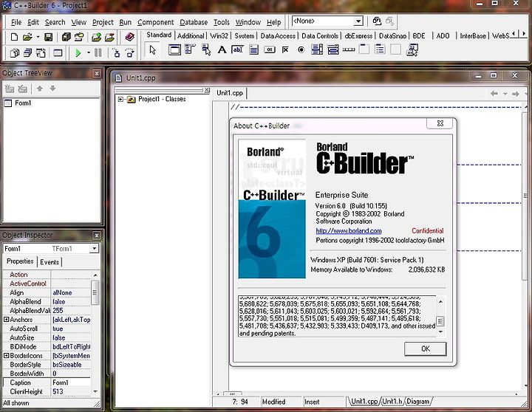This screenshot has width=532, height=412.
Task: Click the Open file folder icon
Action: pyautogui.click(x=27, y=37)
